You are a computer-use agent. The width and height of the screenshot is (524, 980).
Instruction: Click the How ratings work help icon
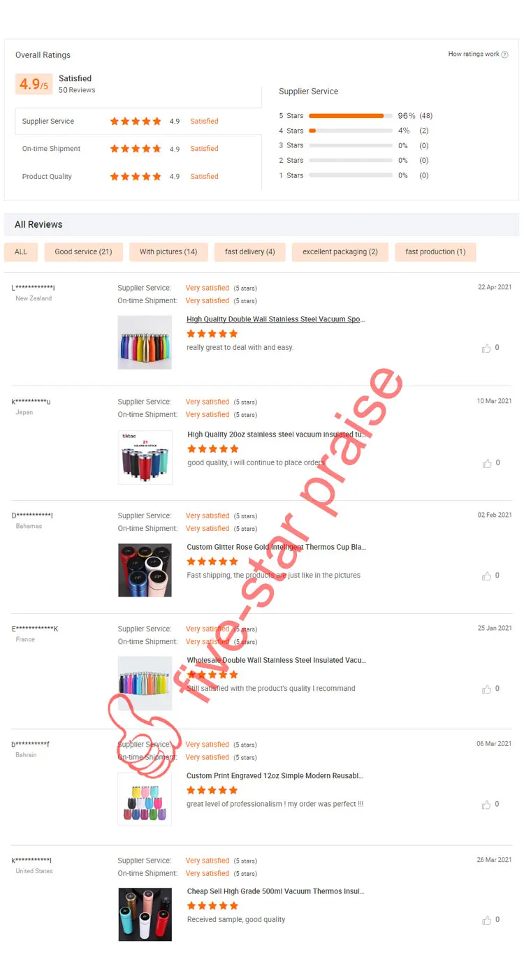point(505,54)
